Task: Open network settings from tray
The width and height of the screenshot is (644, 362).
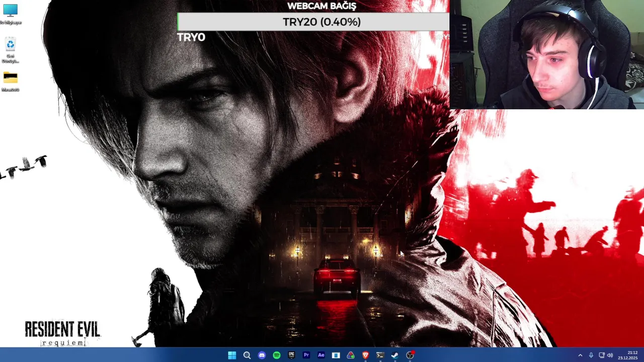Action: click(601, 355)
